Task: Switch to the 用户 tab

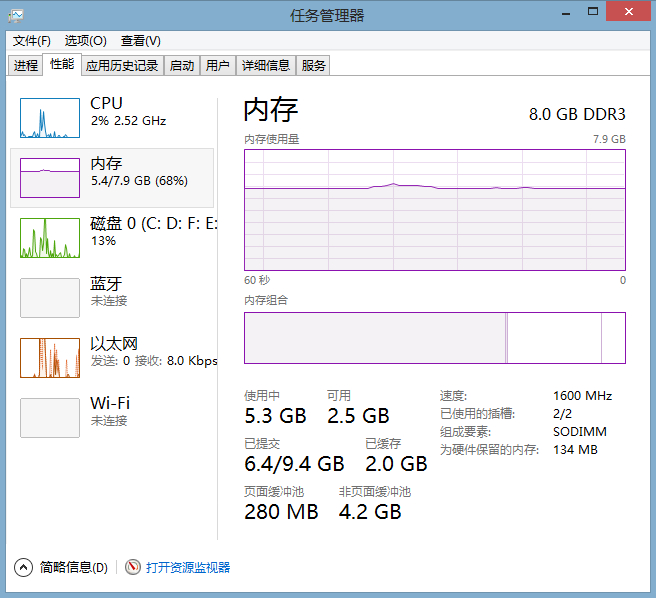Action: click(217, 66)
